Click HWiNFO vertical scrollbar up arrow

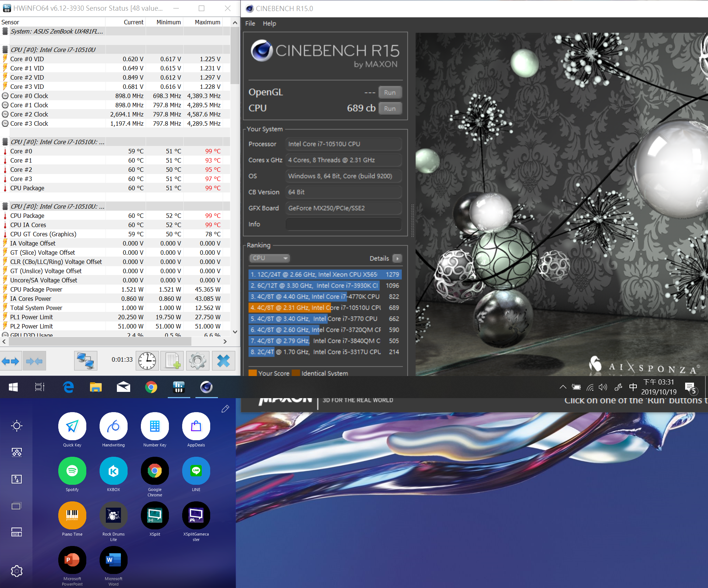pyautogui.click(x=235, y=22)
